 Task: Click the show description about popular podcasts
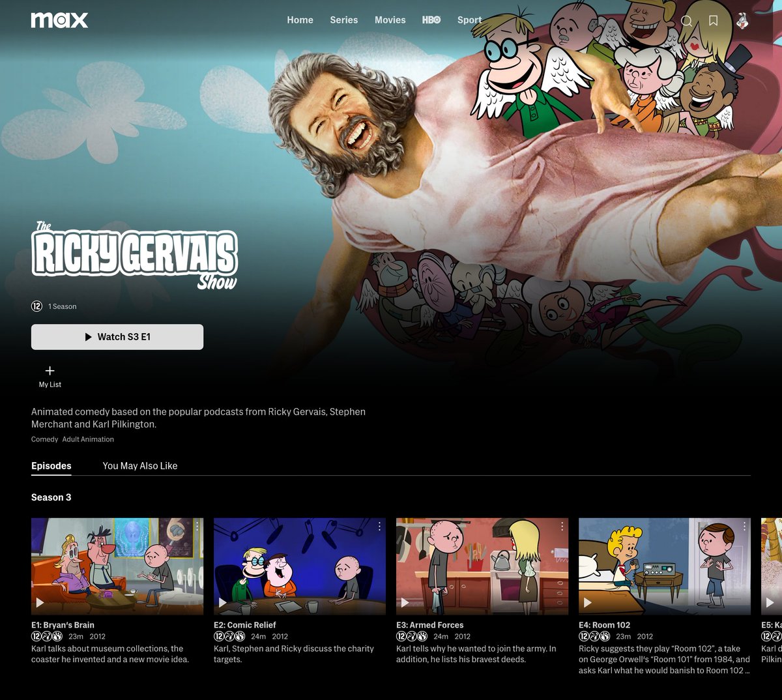pyautogui.click(x=199, y=418)
